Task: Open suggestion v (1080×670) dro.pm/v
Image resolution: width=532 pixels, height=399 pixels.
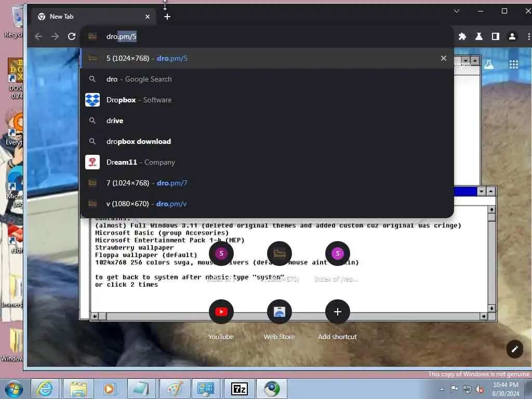Action: [x=267, y=204]
